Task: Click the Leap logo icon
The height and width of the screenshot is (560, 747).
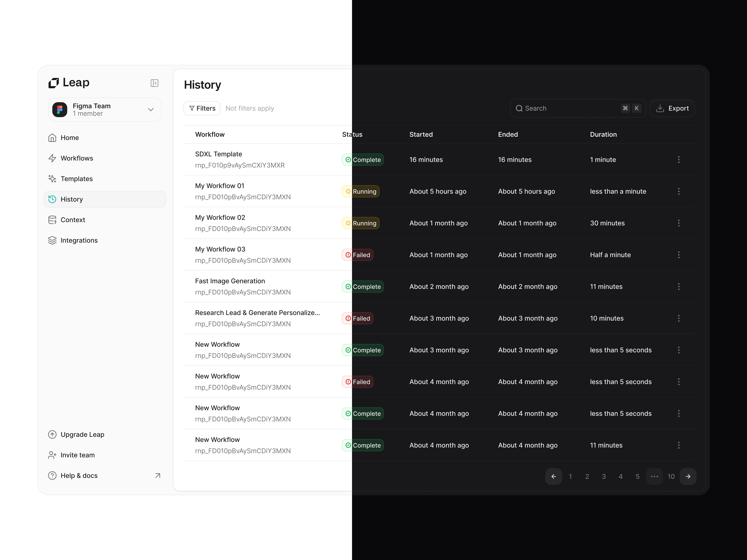Action: click(x=53, y=82)
